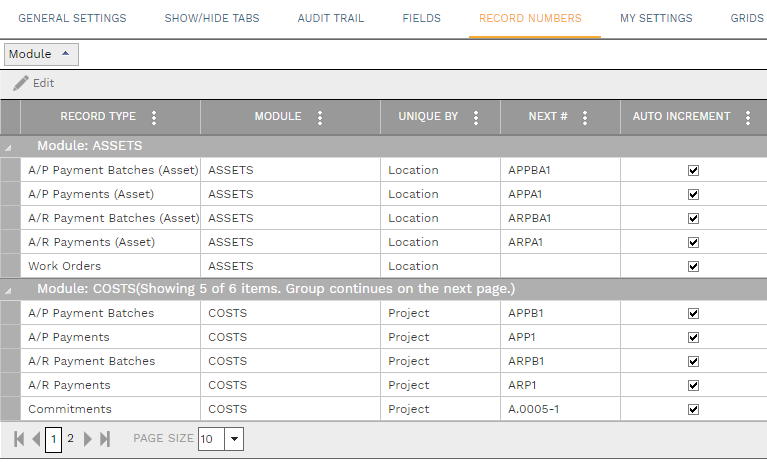Go to the last page of results

coord(105,439)
